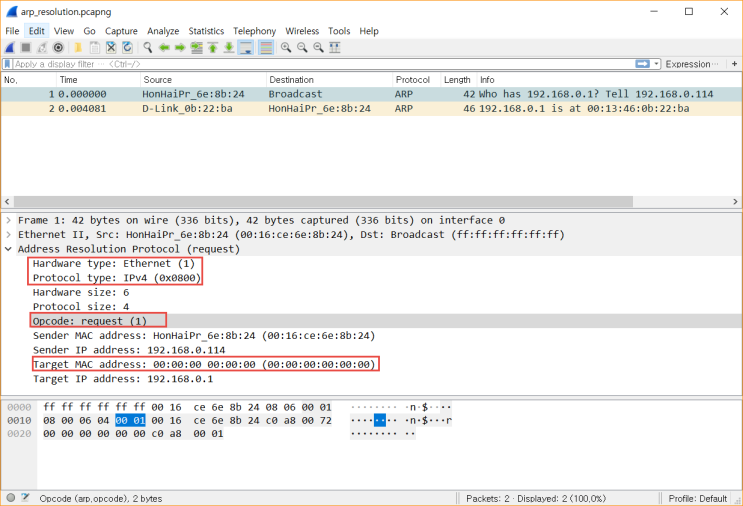Go forward in packet history
This screenshot has height=506, width=743.
pos(180,47)
